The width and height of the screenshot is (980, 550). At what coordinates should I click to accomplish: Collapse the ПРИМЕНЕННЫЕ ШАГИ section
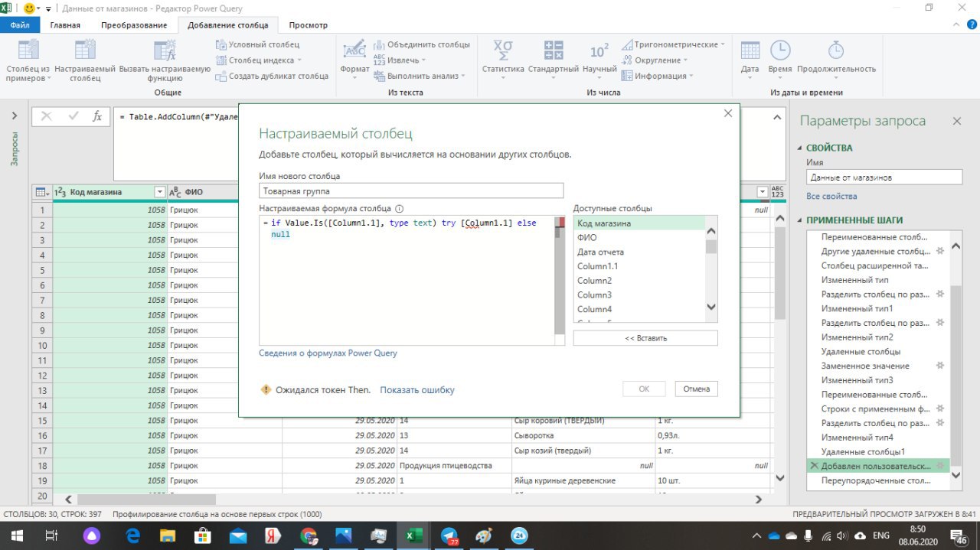(801, 220)
